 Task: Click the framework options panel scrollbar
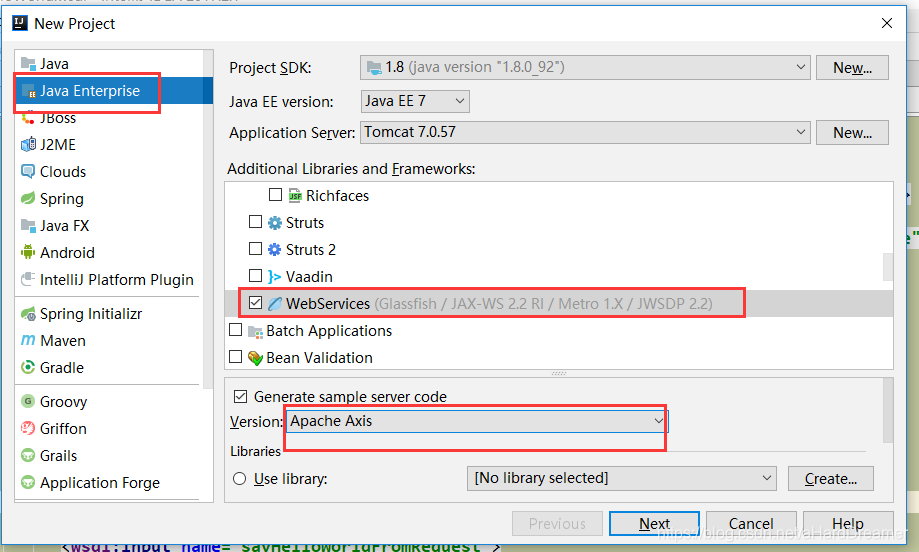click(888, 410)
